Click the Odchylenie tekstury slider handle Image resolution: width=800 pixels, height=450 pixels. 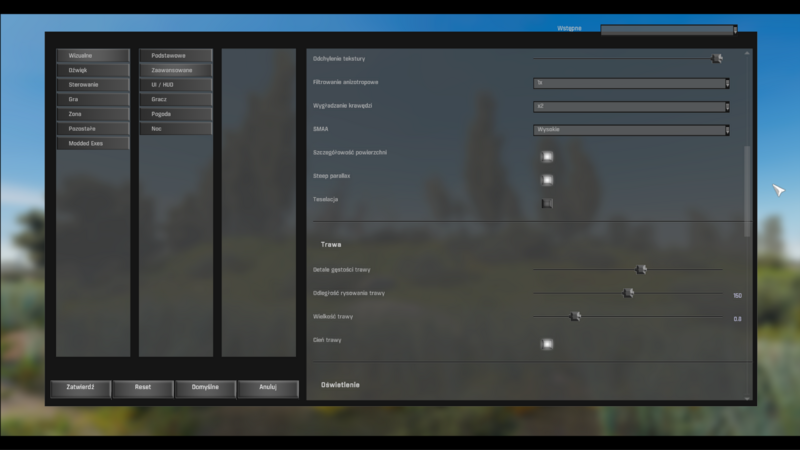tap(717, 59)
